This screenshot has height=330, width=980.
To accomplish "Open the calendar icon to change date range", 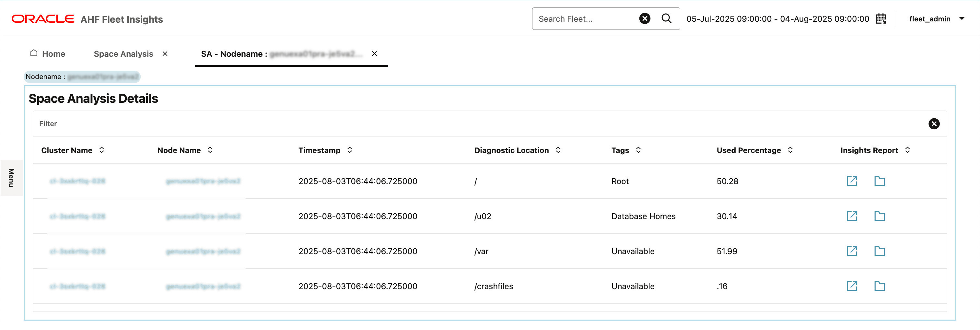I will coord(881,18).
